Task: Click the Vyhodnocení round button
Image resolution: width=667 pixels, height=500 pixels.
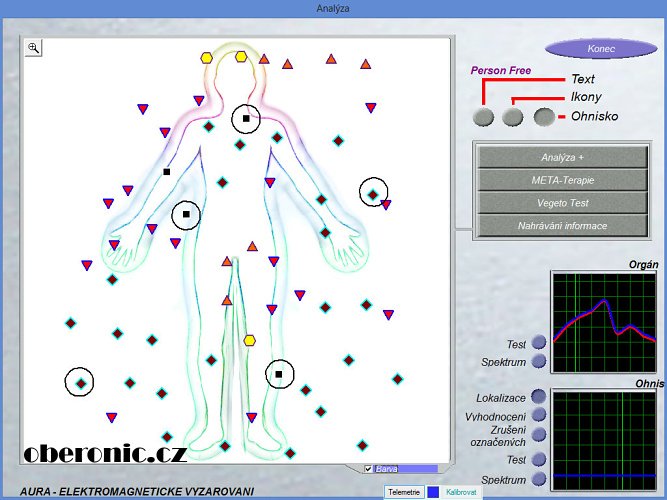Action: pos(539,415)
